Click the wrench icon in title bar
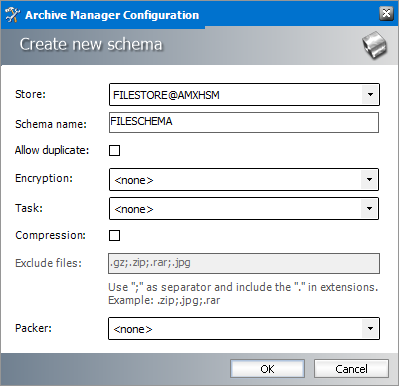This screenshot has width=399, height=386. 13,15
